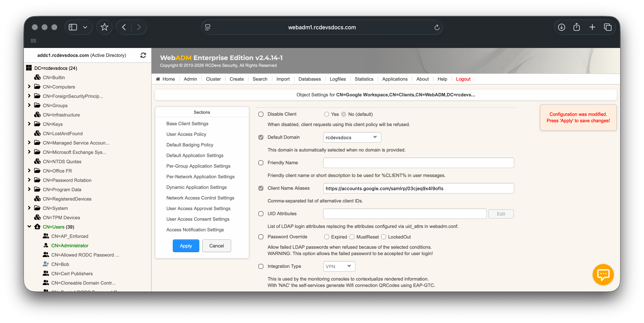Open the orange chat support bubble
This screenshot has width=644, height=323.
point(603,274)
